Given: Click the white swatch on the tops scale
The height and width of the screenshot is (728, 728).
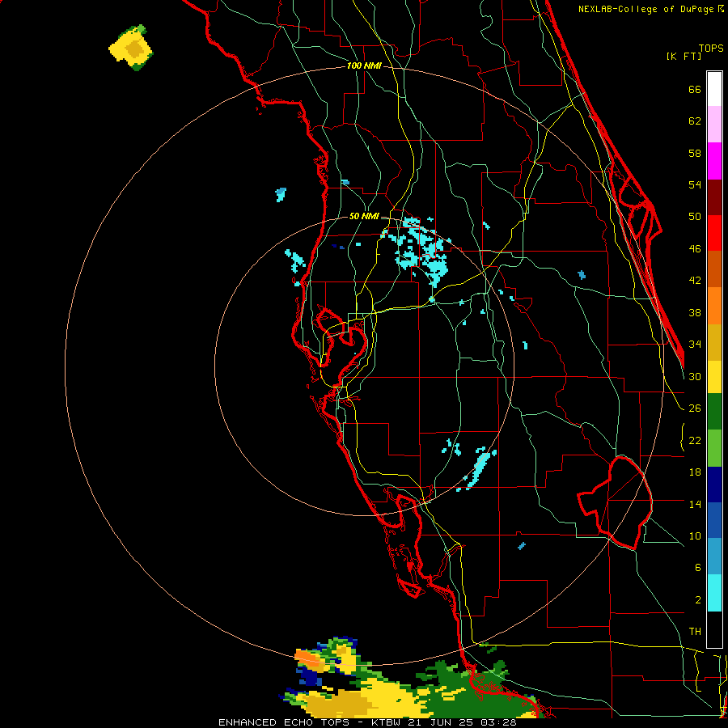Looking at the screenshot, I should pyautogui.click(x=714, y=89).
